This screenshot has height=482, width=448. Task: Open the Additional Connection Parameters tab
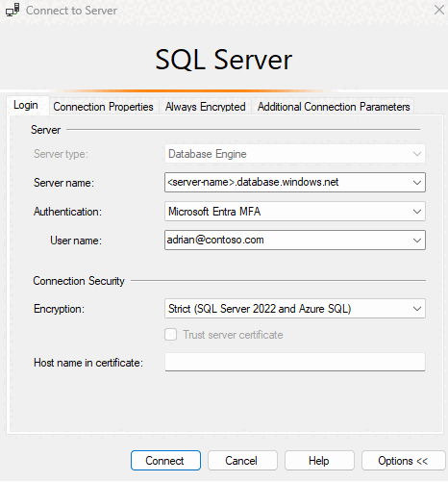coord(334,107)
